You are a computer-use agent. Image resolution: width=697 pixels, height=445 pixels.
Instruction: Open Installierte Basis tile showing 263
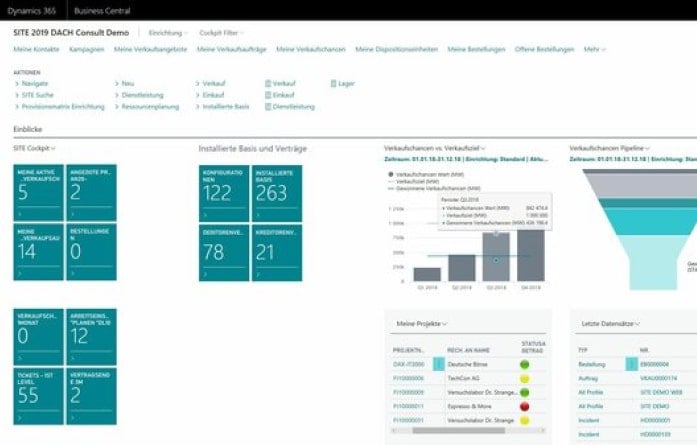277,193
